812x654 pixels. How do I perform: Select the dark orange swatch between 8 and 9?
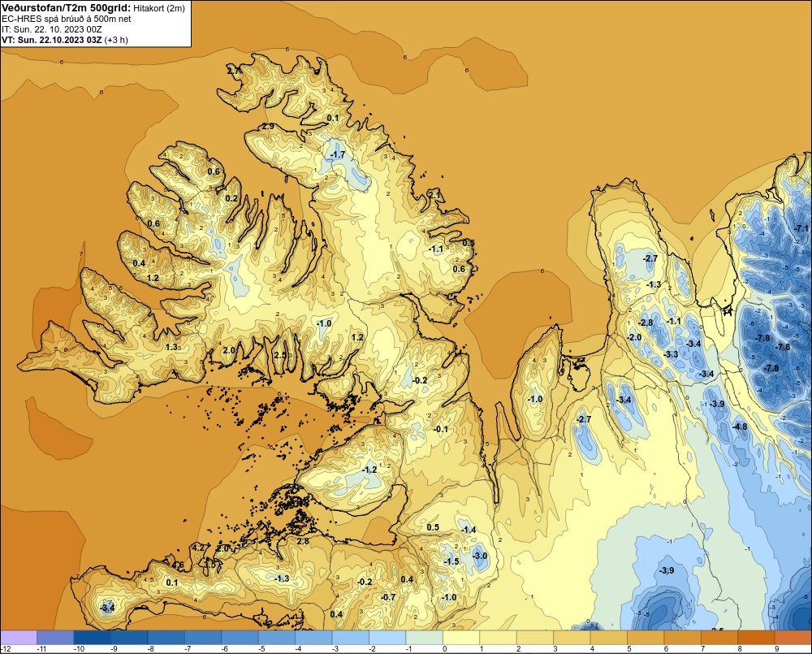[757, 637]
